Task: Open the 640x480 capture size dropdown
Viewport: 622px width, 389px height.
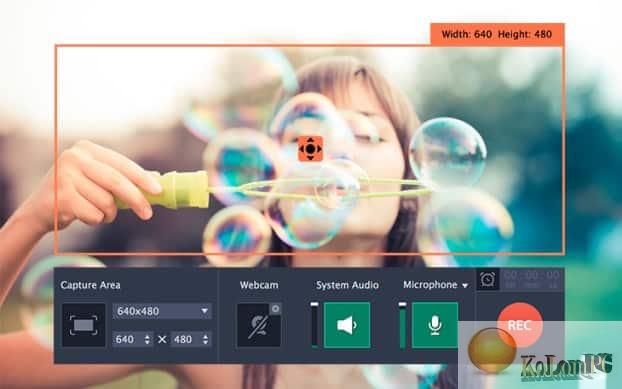Action: pos(162,311)
